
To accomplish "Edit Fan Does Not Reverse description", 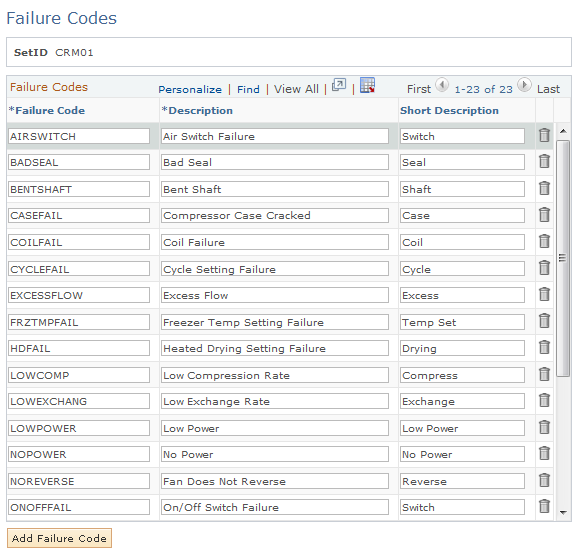I will coord(275,482).
